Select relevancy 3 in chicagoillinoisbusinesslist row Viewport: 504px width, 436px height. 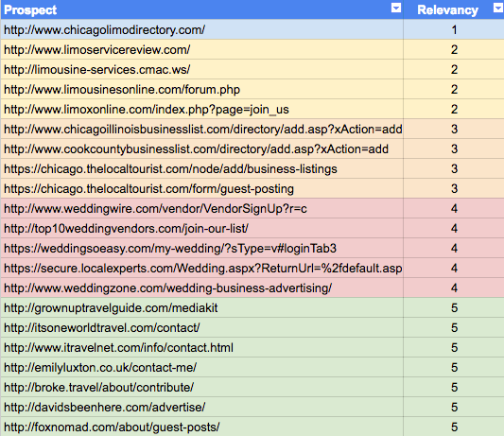pyautogui.click(x=454, y=129)
